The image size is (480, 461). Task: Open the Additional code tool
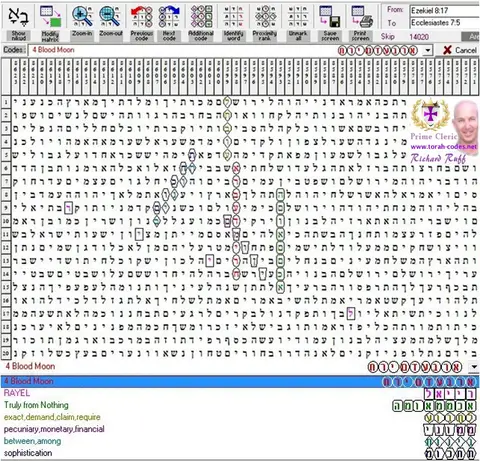pyautogui.click(x=201, y=16)
